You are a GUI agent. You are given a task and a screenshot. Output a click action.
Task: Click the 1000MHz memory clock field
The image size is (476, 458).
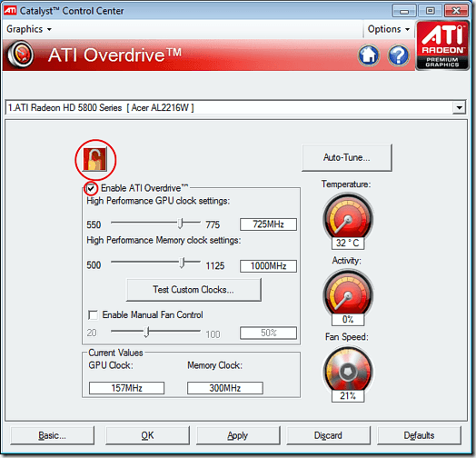(x=268, y=266)
